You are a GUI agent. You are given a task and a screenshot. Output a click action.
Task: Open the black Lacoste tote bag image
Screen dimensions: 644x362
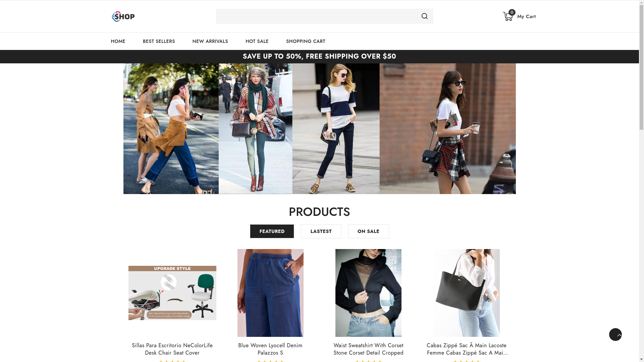point(467,293)
